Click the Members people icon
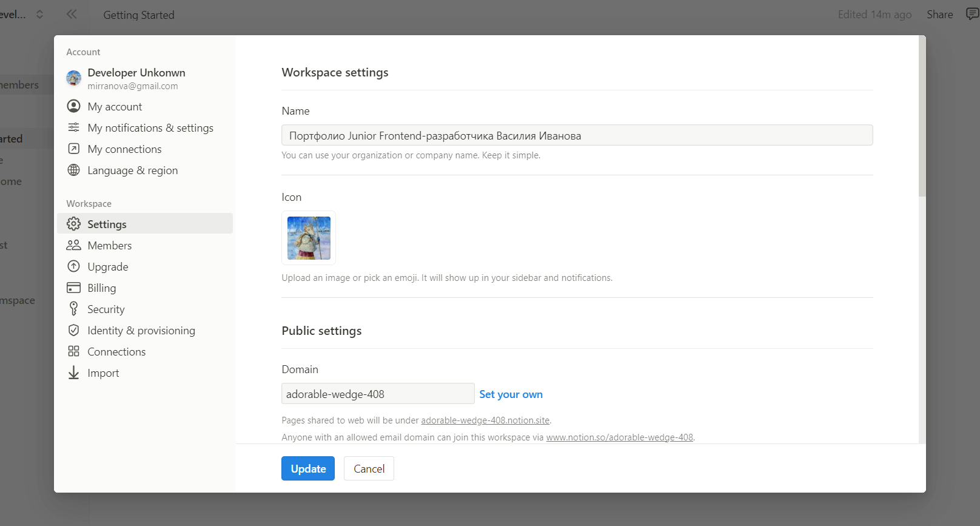Viewport: 980px width, 526px height. [x=73, y=245]
